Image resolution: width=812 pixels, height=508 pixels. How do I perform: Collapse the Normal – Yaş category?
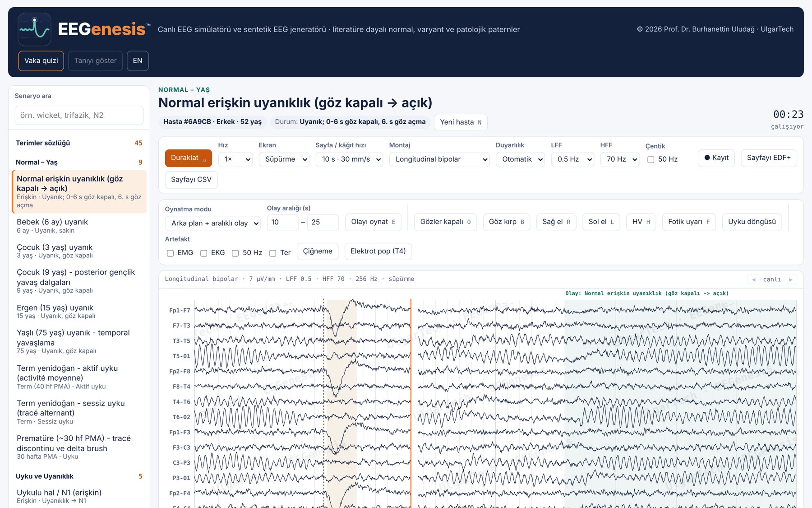coord(79,163)
